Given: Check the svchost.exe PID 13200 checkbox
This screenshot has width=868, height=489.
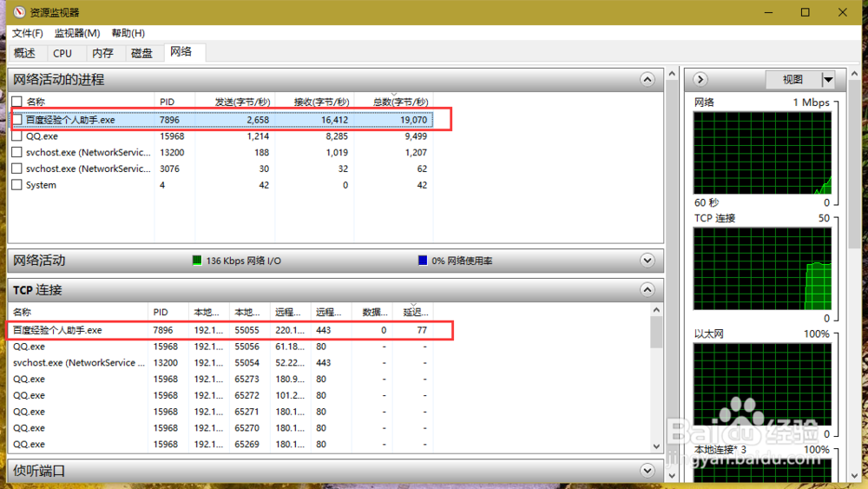Looking at the screenshot, I should tap(17, 152).
